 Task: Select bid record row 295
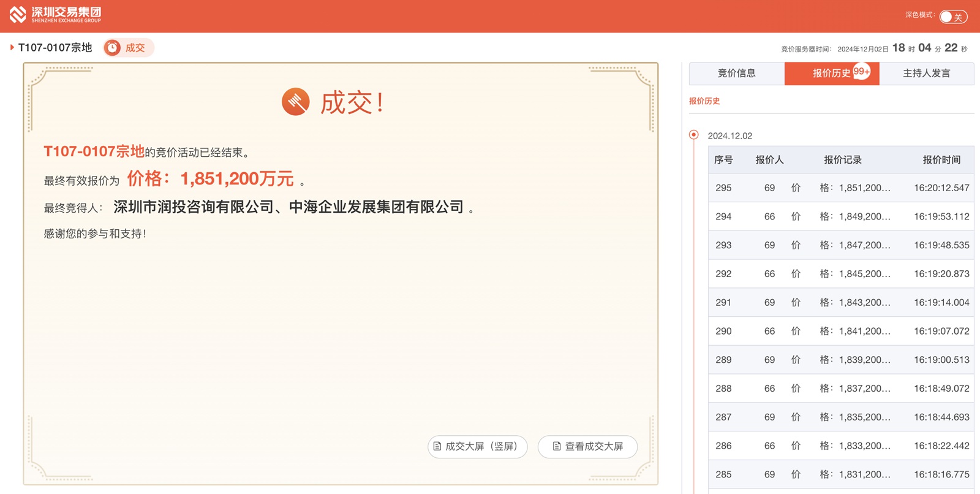click(x=841, y=188)
